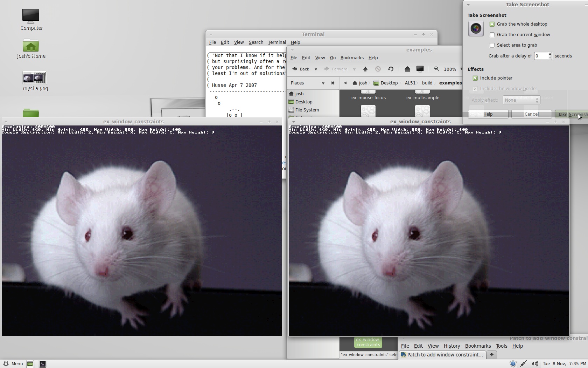The height and width of the screenshot is (368, 588).
Task: Open the Apply effect None dropdown
Action: click(521, 100)
